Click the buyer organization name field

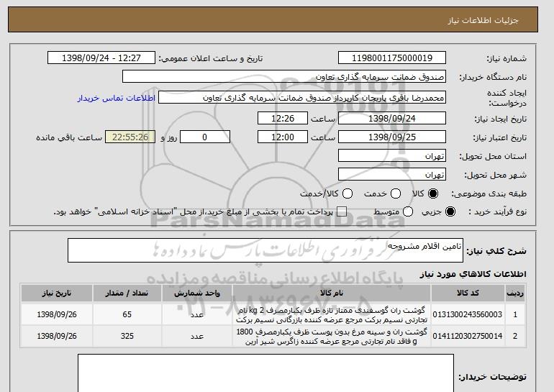[x=284, y=77]
